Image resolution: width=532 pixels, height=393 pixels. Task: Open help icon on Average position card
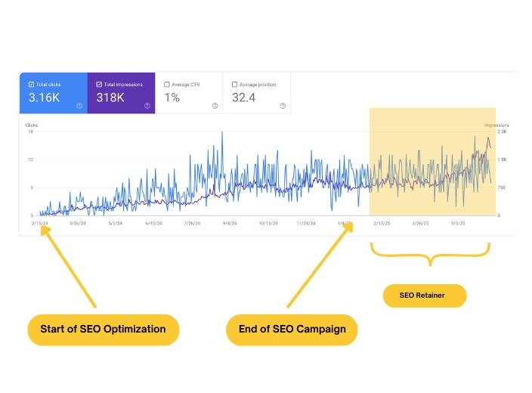(283, 106)
